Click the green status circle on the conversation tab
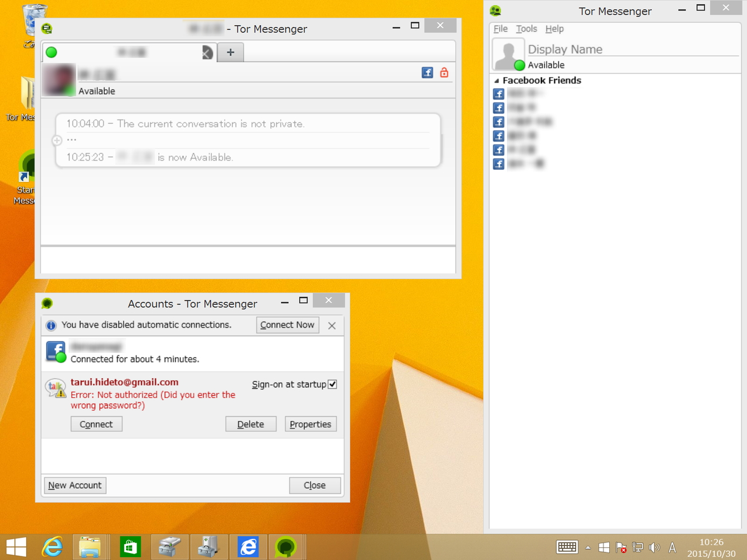747x560 pixels. click(x=51, y=52)
